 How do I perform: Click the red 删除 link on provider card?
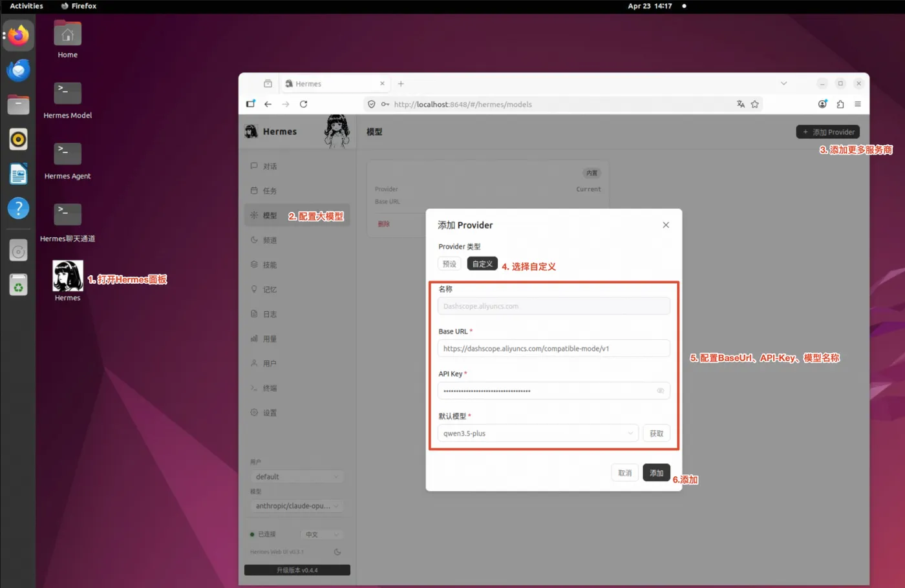tap(384, 224)
